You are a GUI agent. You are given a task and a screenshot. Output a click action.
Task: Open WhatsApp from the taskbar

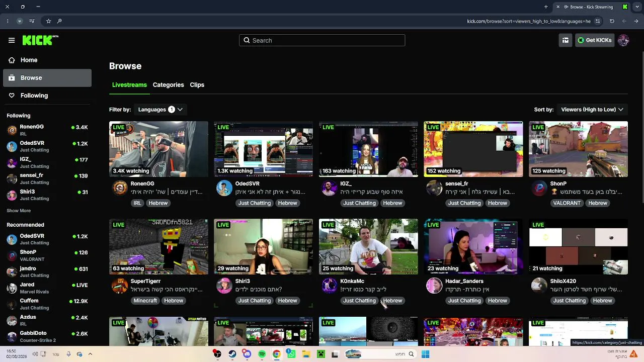click(291, 354)
